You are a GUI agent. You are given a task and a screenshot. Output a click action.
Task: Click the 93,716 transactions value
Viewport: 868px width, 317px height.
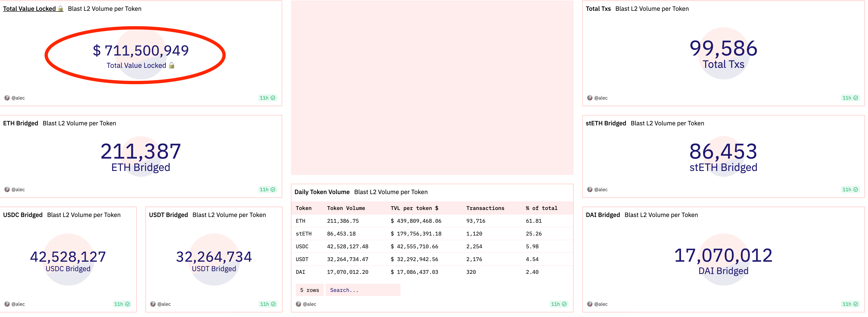476,221
